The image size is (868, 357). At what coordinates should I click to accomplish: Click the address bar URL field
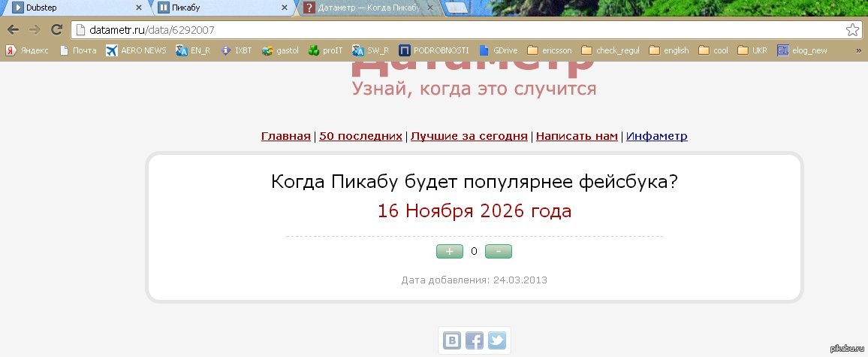[451, 30]
